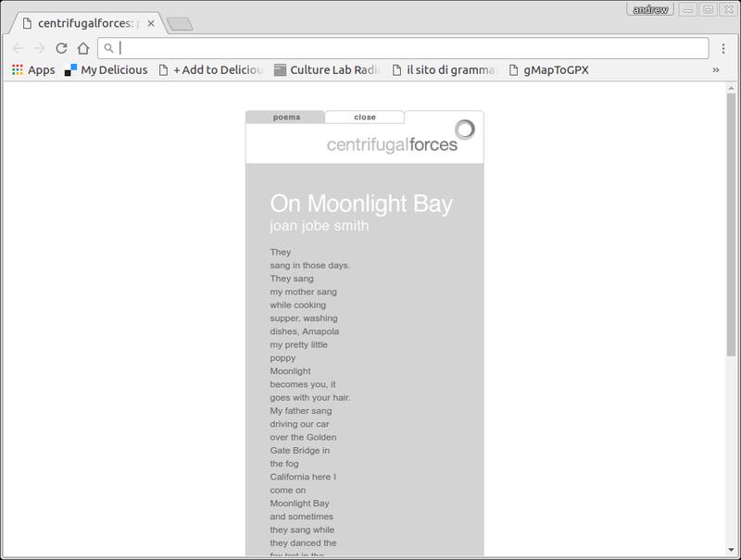
Task: Click the line 'goes with your hair.'
Action: coord(310,398)
